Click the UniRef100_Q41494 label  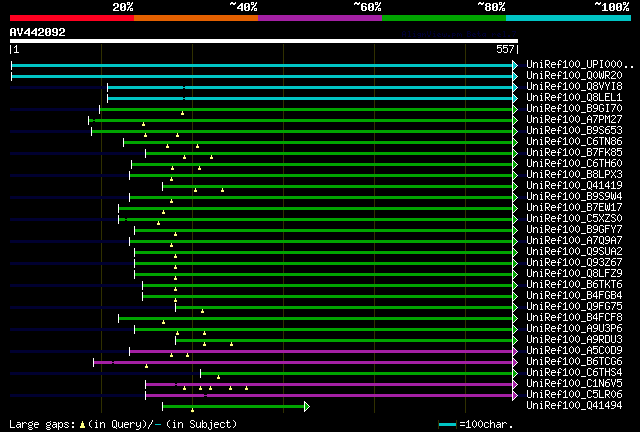(574, 405)
